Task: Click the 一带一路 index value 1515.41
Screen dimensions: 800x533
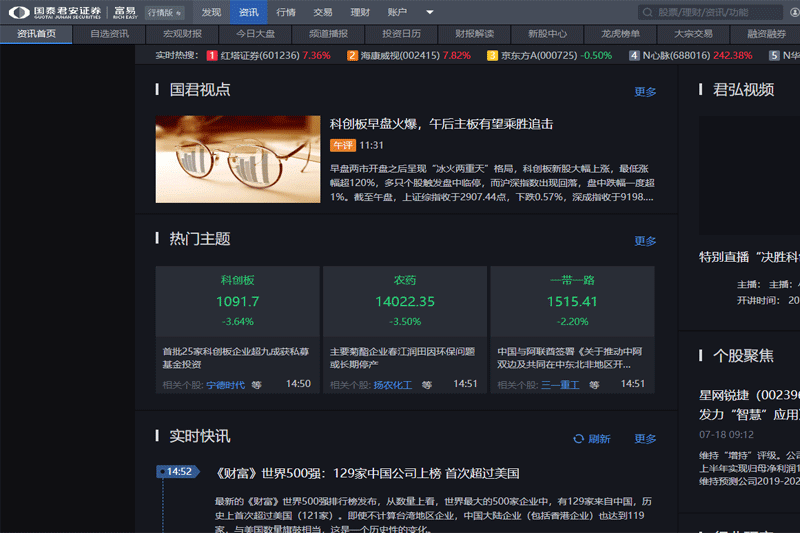Action: click(x=572, y=301)
